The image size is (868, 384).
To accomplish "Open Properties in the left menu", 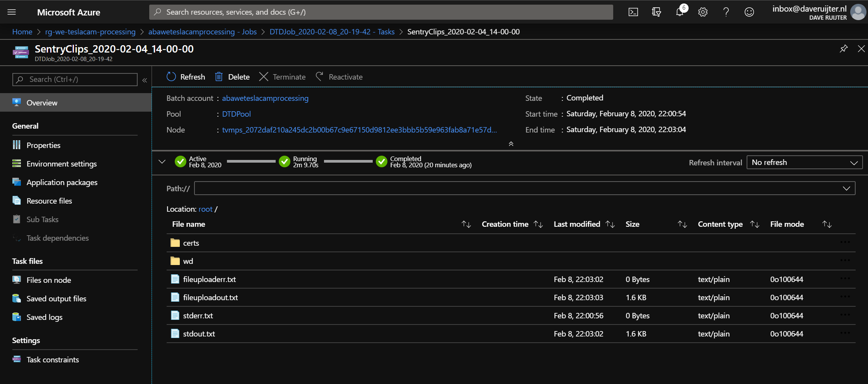I will [x=43, y=145].
